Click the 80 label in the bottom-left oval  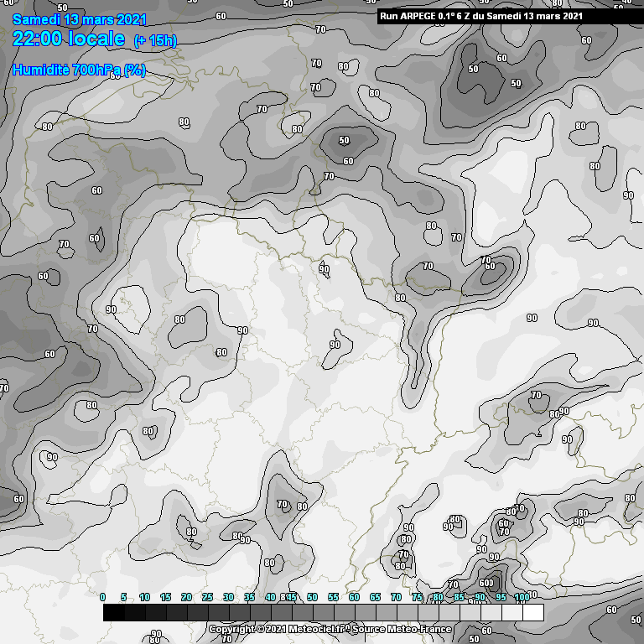tap(191, 532)
